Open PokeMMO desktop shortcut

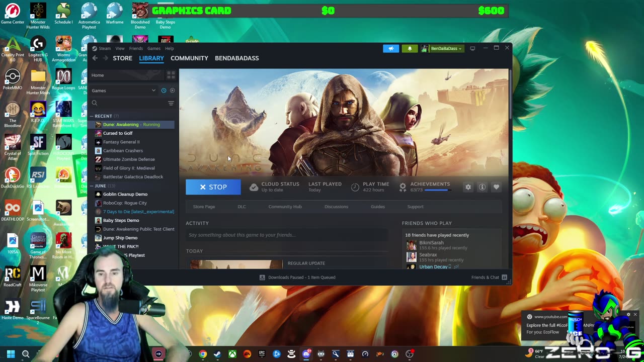(13, 80)
